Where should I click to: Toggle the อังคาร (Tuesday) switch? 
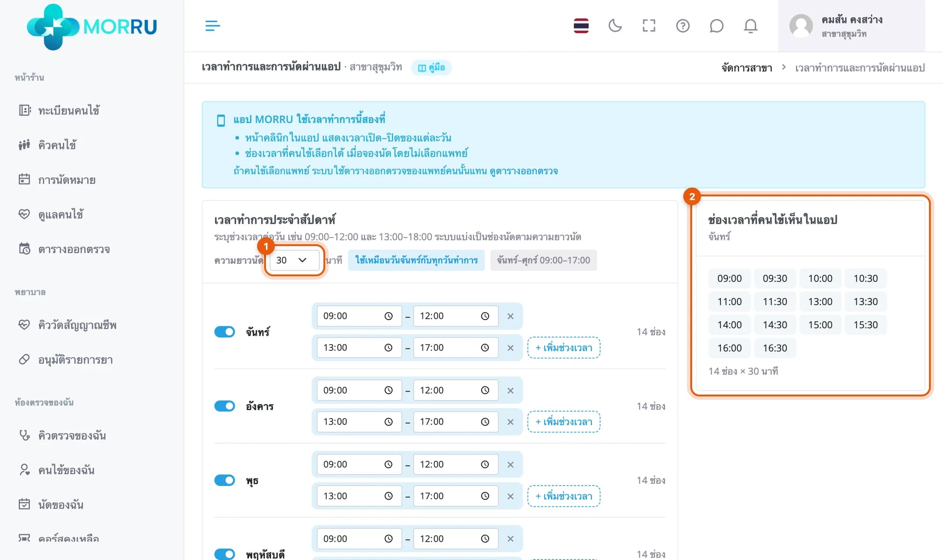tap(224, 406)
